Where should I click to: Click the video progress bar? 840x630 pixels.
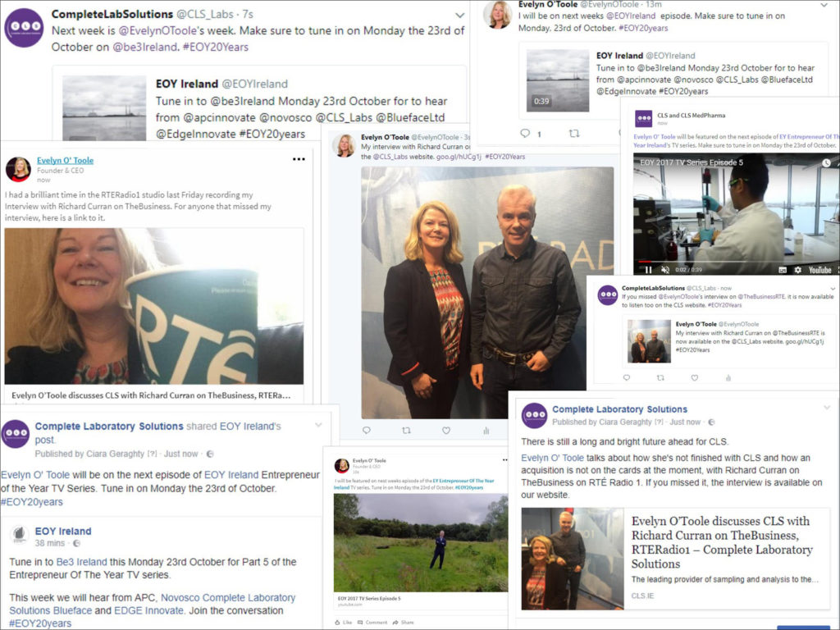[736, 262]
